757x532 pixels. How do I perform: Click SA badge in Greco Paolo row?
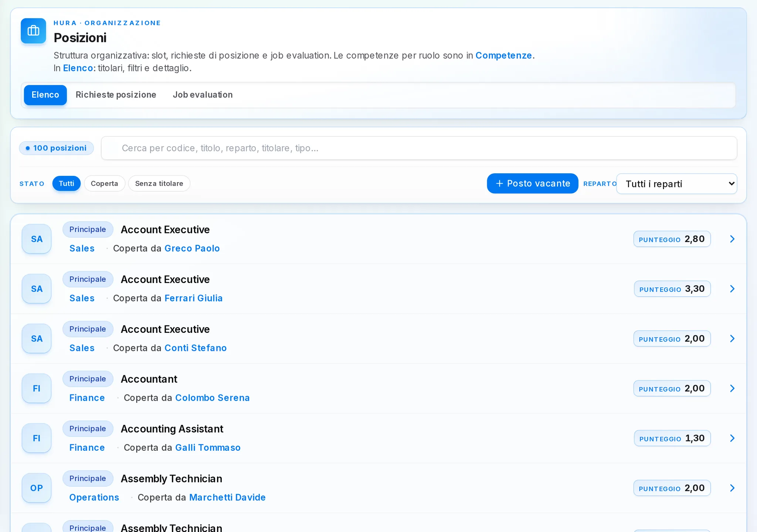(x=37, y=239)
